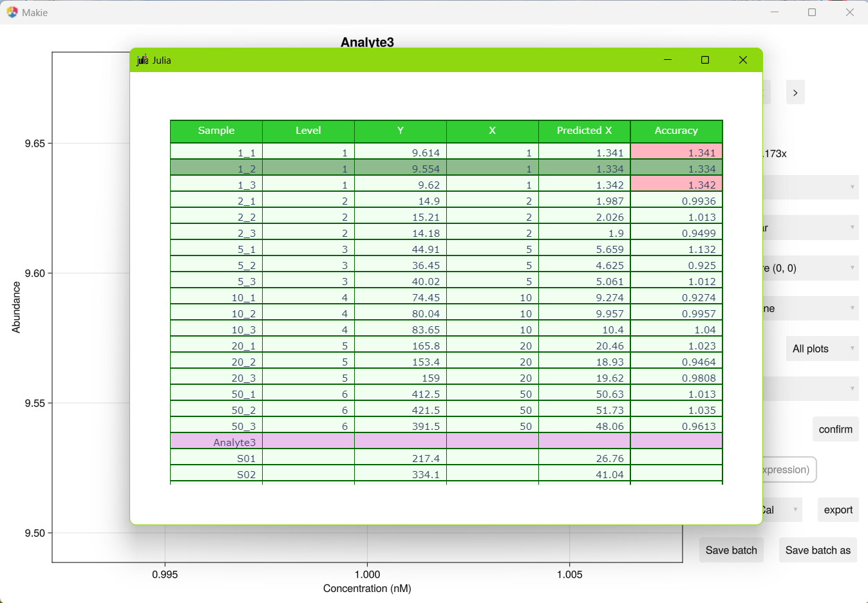Click the Abundance y-axis label
868x603 pixels.
(16, 307)
